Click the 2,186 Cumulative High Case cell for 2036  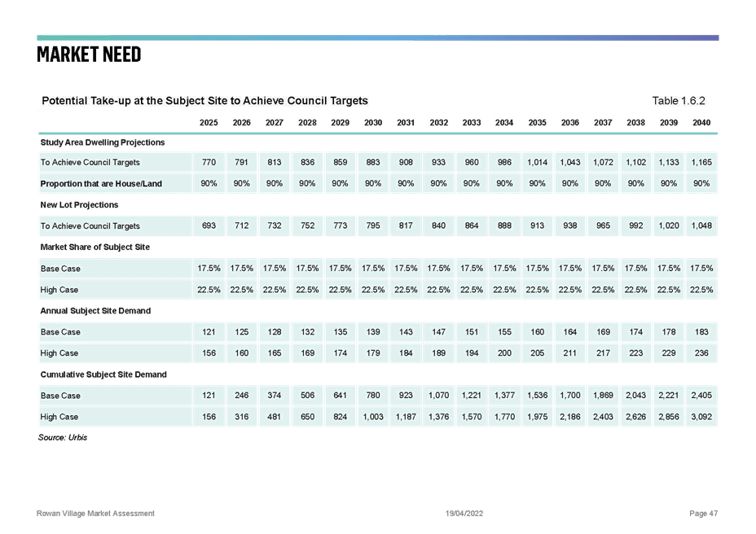click(570, 417)
